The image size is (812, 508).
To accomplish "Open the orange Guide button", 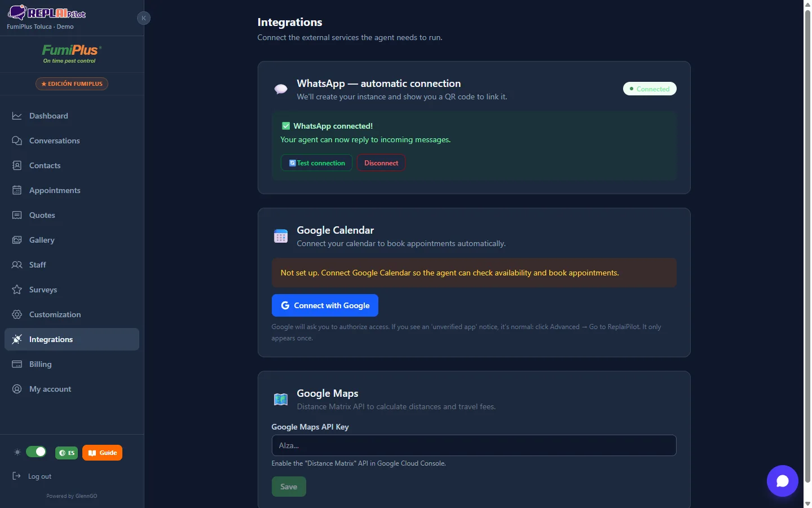I will pos(102,453).
